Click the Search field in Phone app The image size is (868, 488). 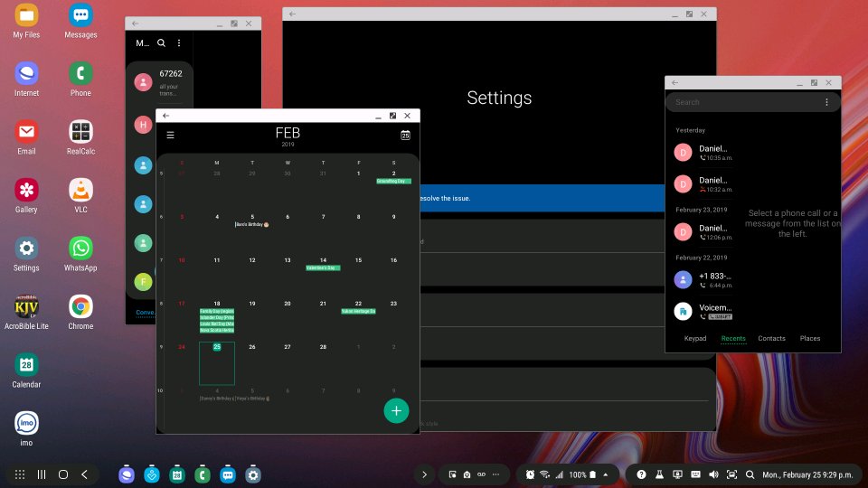coord(741,102)
